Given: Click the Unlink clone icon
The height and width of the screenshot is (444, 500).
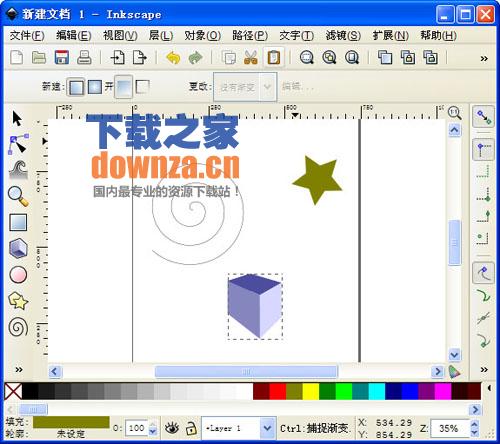Looking at the screenshot, I should tap(430, 58).
